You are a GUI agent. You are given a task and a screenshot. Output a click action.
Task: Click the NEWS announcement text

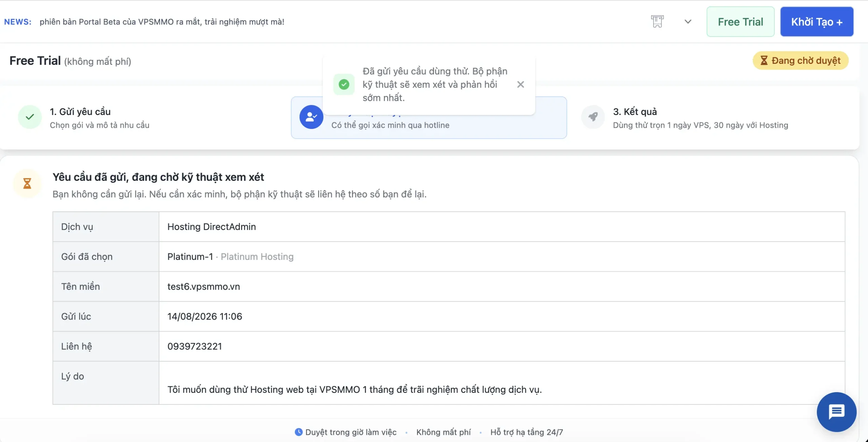(x=162, y=22)
